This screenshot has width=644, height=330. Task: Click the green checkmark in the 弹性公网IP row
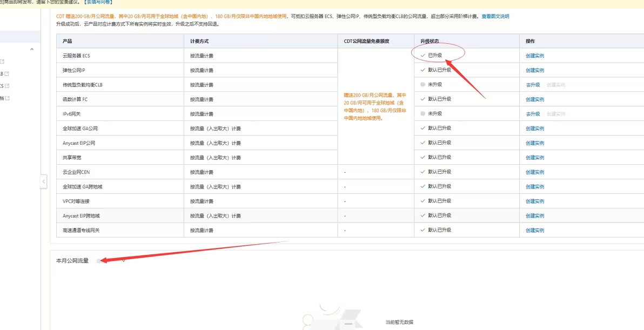click(422, 70)
